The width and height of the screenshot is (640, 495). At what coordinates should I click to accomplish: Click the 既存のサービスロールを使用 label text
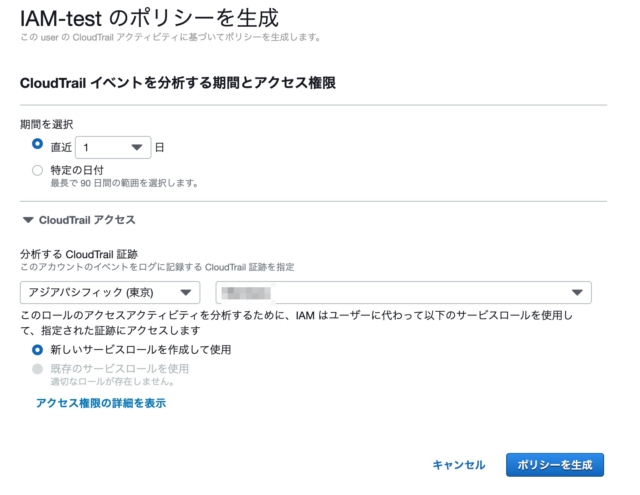(x=120, y=369)
